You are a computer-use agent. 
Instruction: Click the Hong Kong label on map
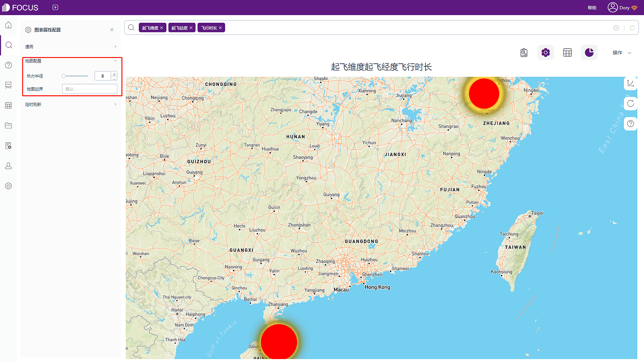[377, 287]
